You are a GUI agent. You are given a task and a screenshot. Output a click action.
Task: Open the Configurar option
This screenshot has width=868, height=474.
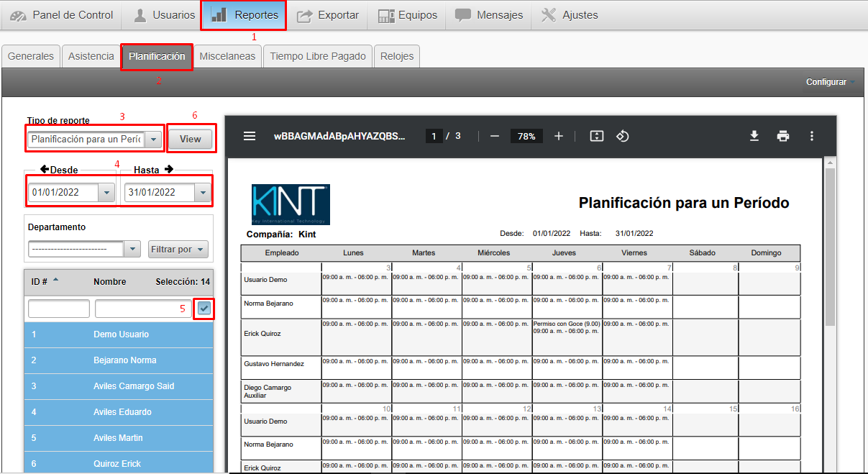[x=830, y=82]
